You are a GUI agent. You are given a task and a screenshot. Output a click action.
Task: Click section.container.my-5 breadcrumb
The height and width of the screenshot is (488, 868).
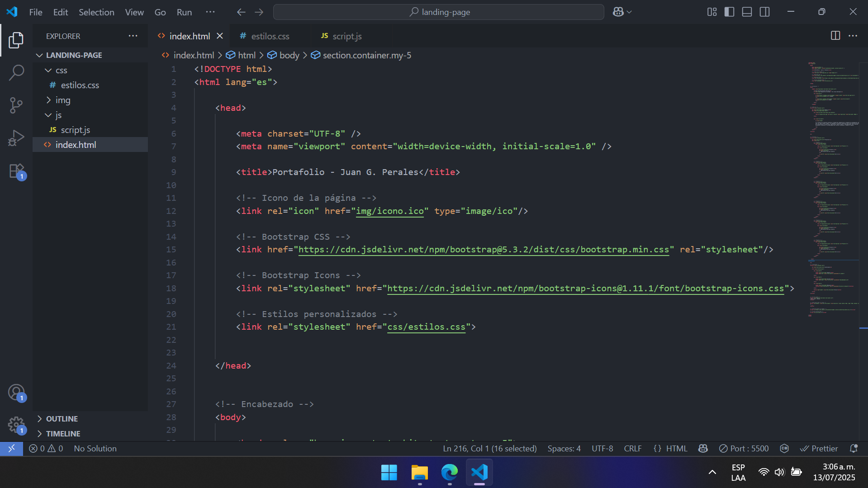click(x=361, y=55)
